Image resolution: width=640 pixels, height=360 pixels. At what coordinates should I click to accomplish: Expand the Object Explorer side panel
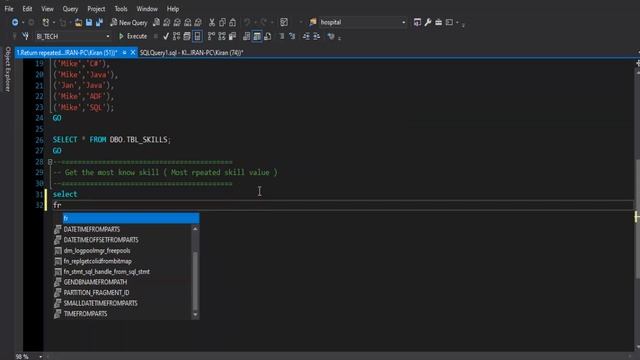[7, 69]
